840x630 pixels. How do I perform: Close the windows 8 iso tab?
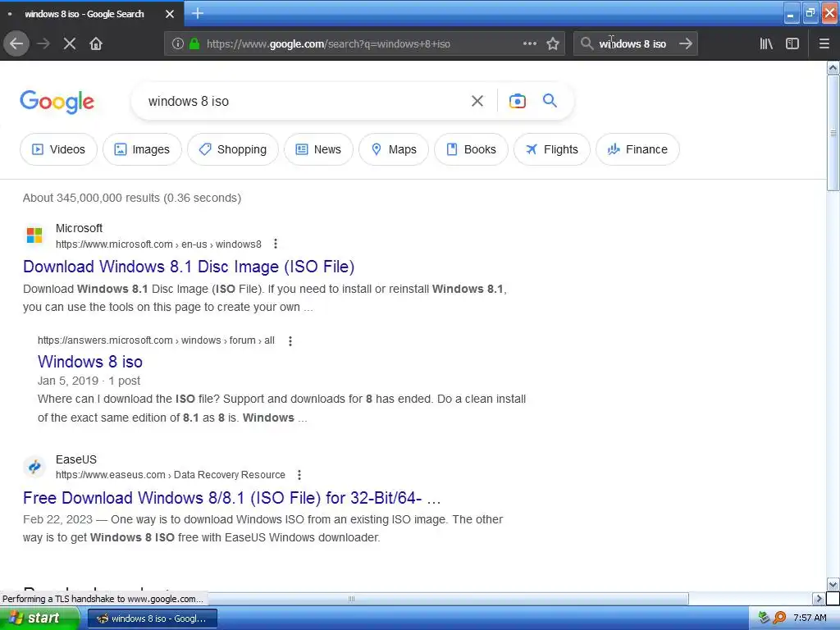click(x=170, y=14)
